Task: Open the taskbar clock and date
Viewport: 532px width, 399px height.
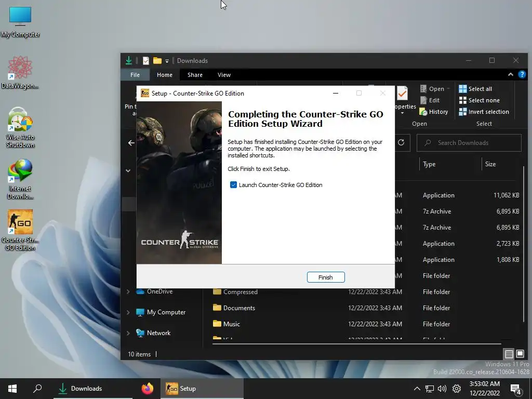Action: [485, 389]
